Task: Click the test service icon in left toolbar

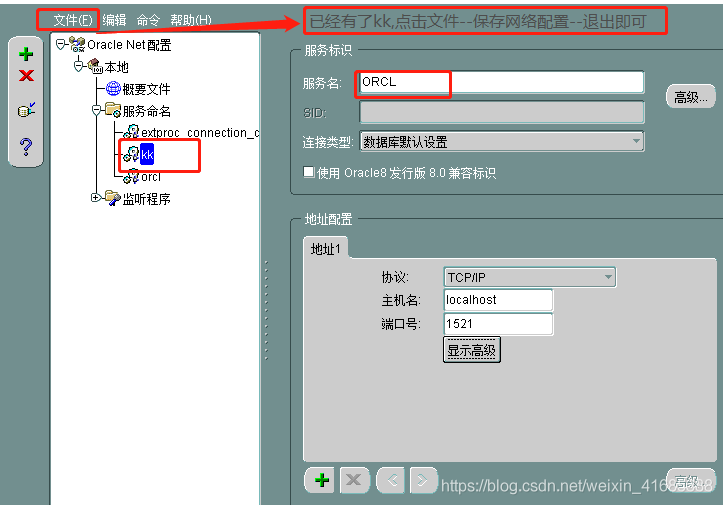Action: pyautogui.click(x=26, y=110)
